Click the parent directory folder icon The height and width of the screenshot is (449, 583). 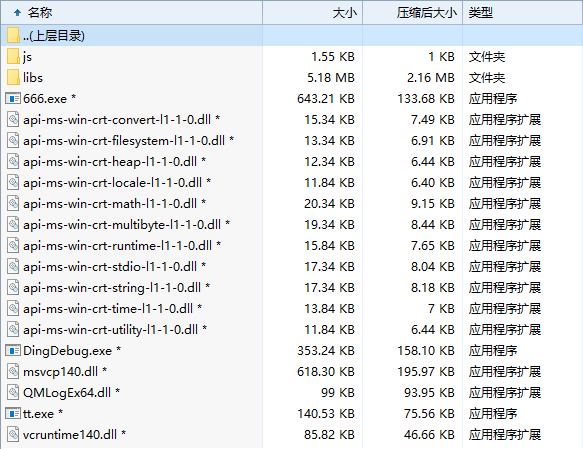coord(13,35)
